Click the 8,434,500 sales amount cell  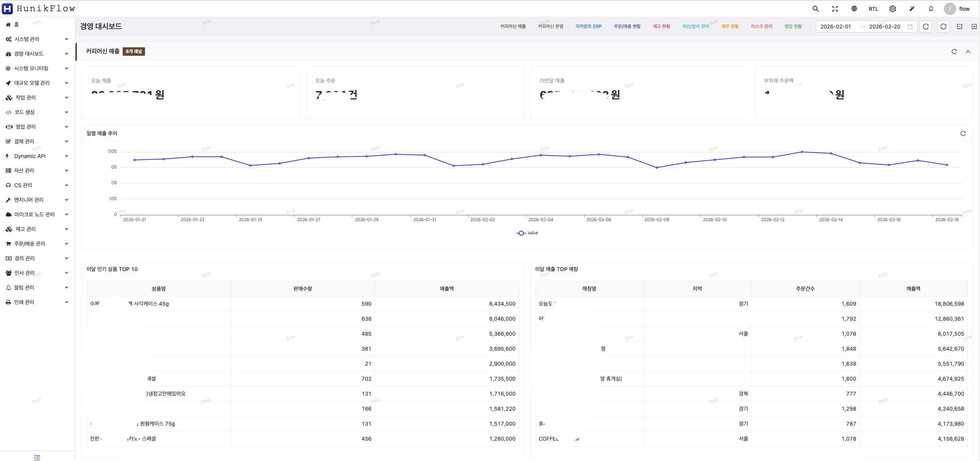pos(447,304)
